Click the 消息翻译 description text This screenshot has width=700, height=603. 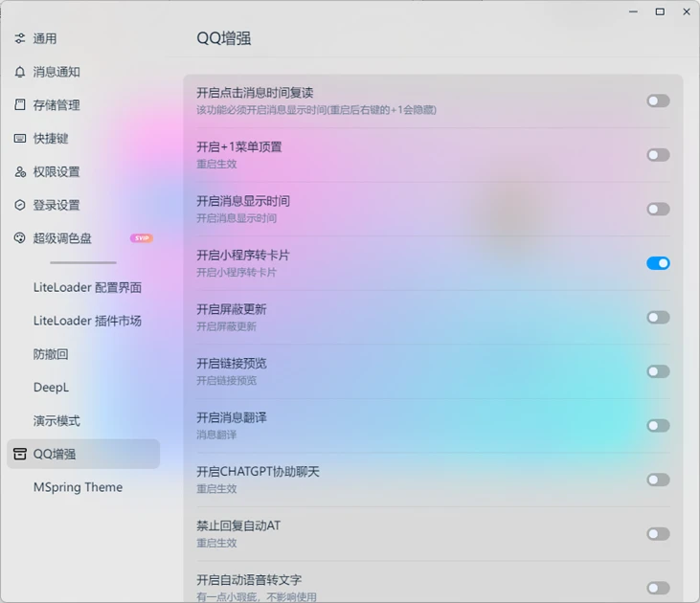click(216, 435)
